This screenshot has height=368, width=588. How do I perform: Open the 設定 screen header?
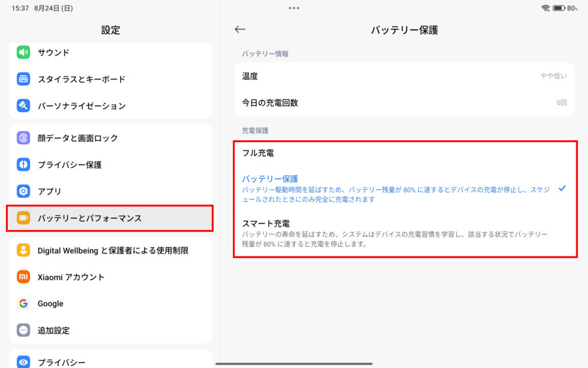110,29
